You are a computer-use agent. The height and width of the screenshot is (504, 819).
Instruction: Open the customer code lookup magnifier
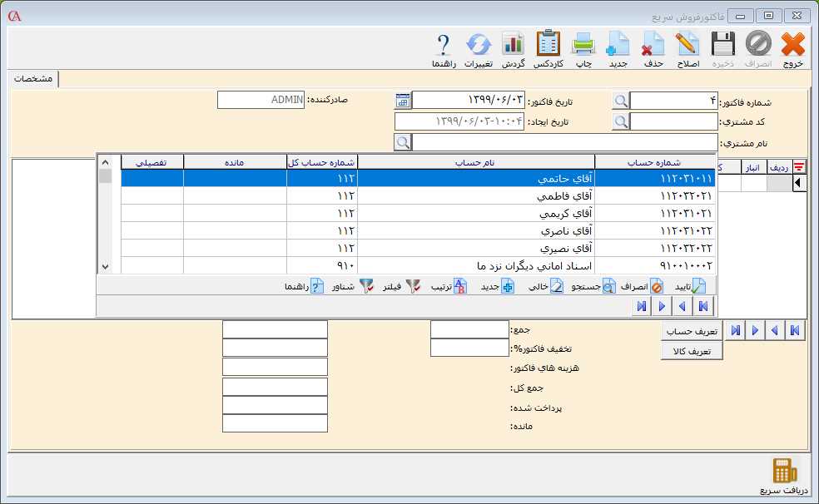pos(621,122)
